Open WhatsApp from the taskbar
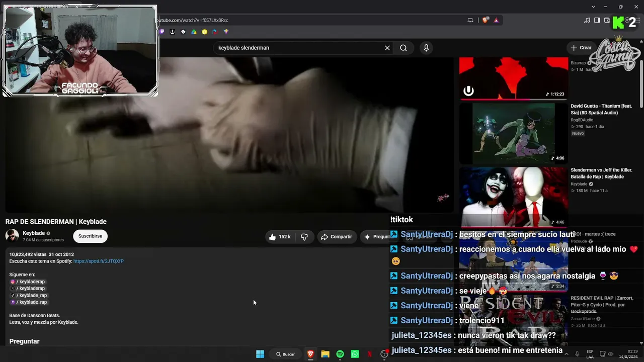Viewport: 644px width, 362px height. 355,354
